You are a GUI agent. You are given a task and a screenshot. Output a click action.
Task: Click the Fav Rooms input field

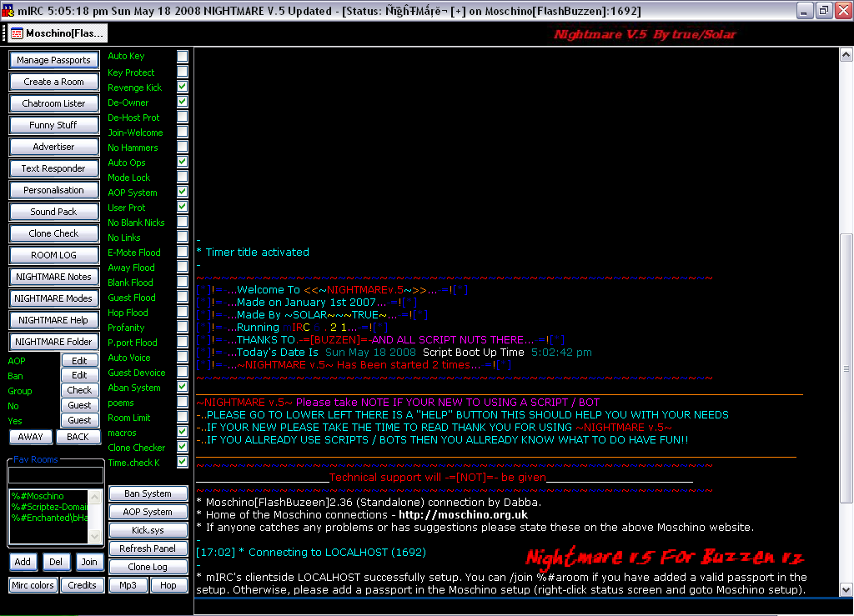[56, 475]
